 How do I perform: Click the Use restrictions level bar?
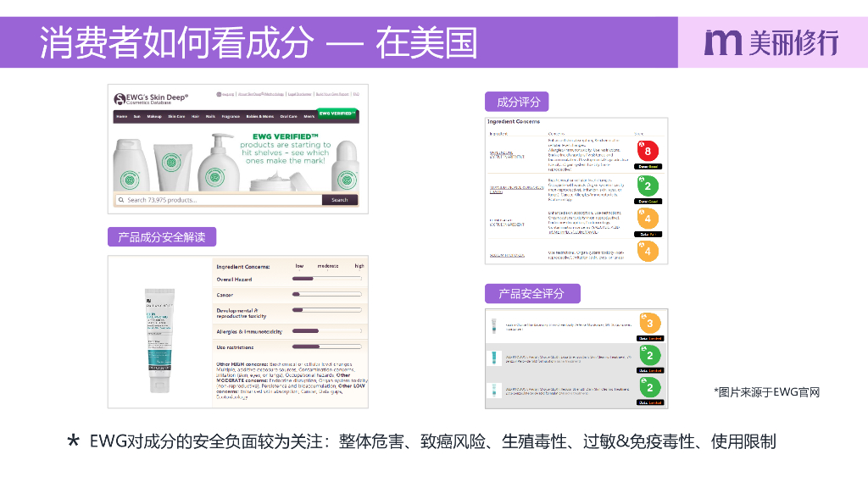point(326,347)
